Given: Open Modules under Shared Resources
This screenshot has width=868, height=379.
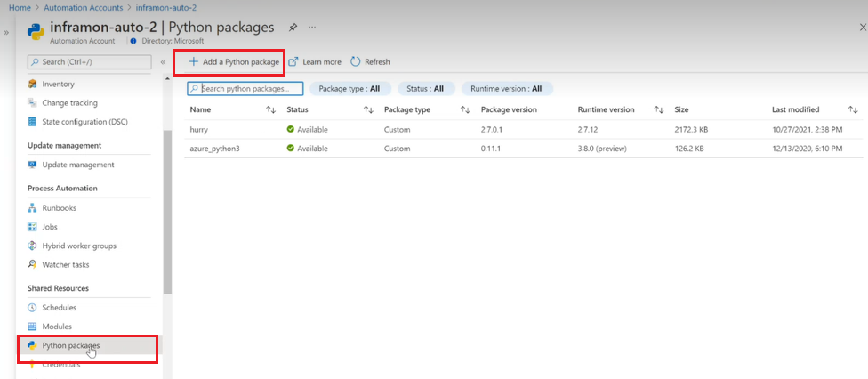Looking at the screenshot, I should click(57, 327).
